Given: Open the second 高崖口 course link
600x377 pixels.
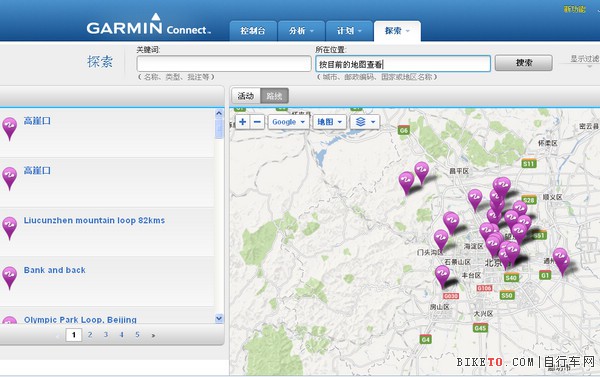Looking at the screenshot, I should (x=37, y=171).
